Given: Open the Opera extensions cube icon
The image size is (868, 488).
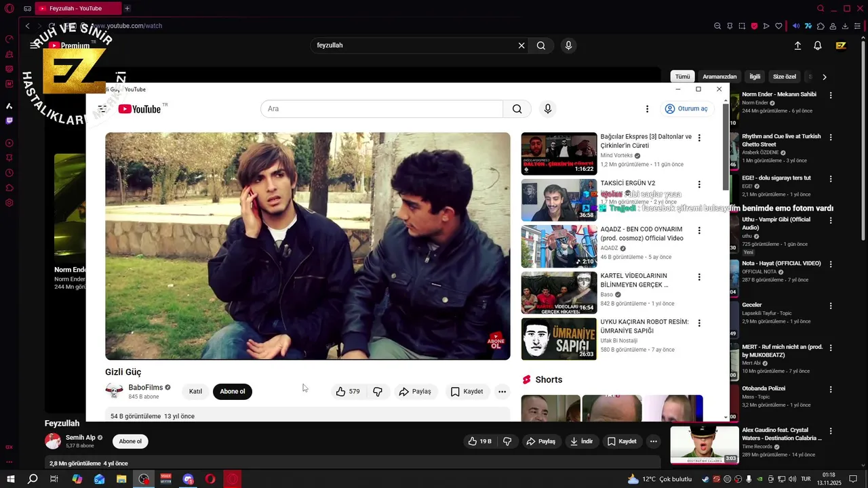Looking at the screenshot, I should point(821,26).
